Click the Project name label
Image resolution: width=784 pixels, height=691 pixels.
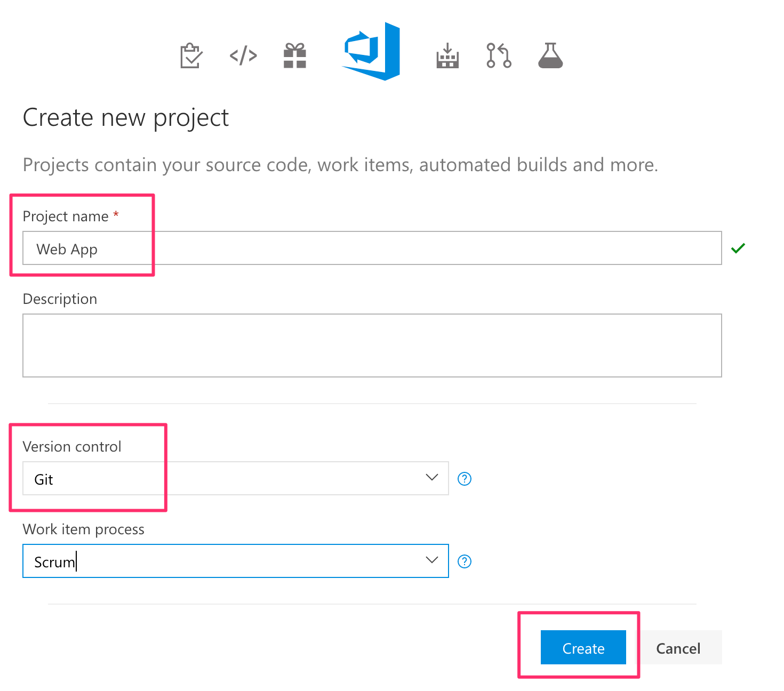pyautogui.click(x=66, y=216)
